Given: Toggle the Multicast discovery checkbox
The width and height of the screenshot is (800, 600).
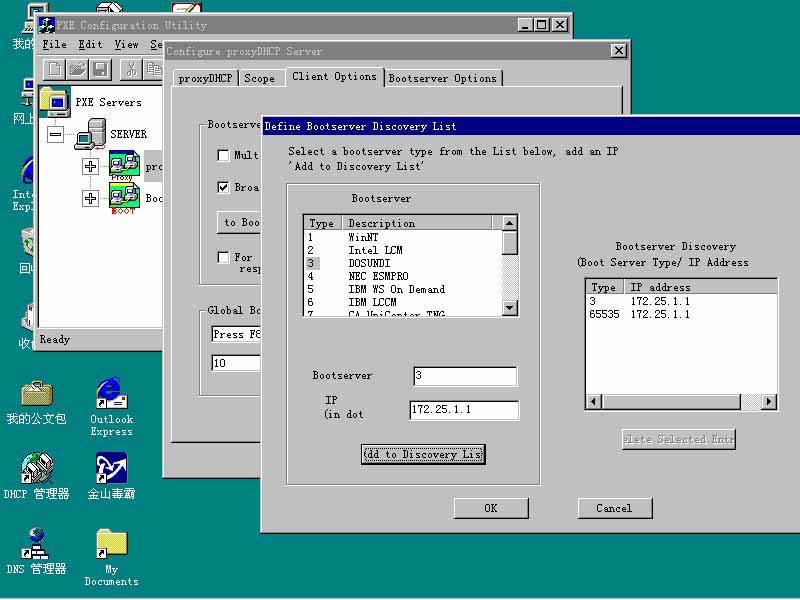Looking at the screenshot, I should tap(224, 155).
